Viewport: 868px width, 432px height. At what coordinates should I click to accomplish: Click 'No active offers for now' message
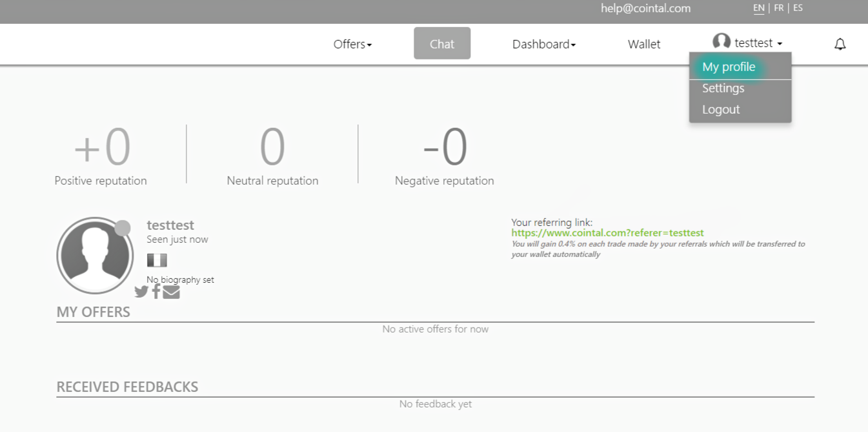tap(436, 329)
